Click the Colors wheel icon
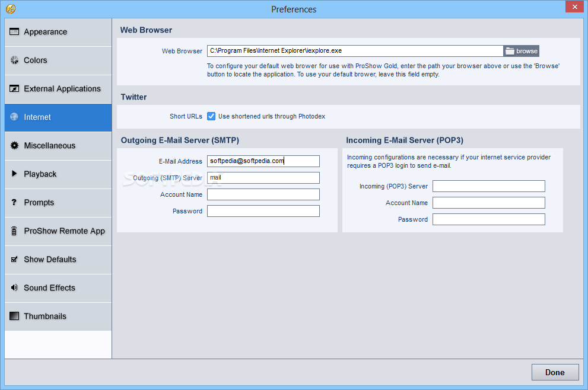 click(x=14, y=60)
